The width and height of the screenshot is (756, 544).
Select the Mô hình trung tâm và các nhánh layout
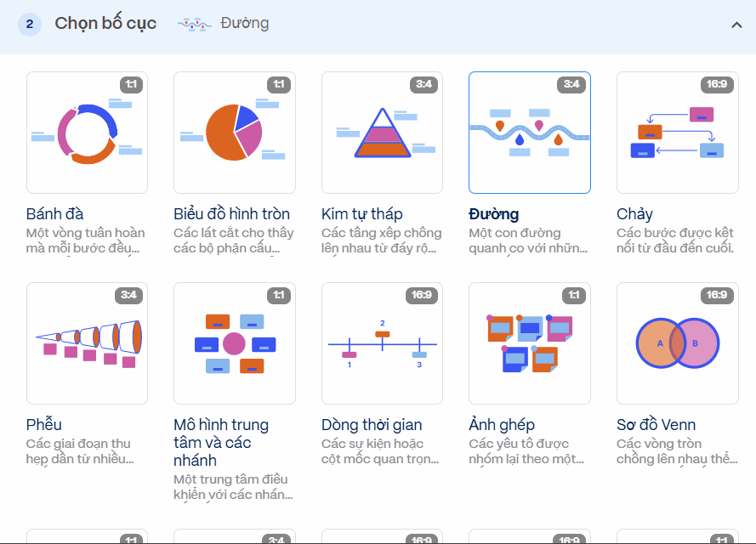(x=234, y=343)
